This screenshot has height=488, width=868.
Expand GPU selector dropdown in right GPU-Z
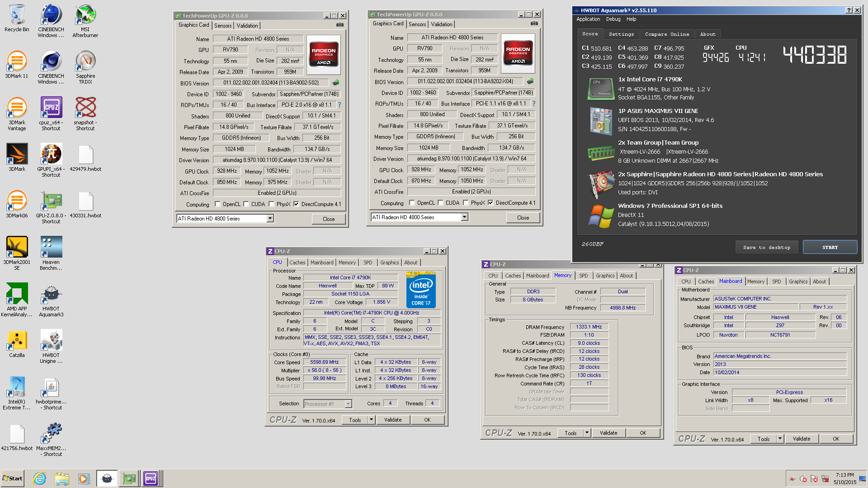(464, 217)
